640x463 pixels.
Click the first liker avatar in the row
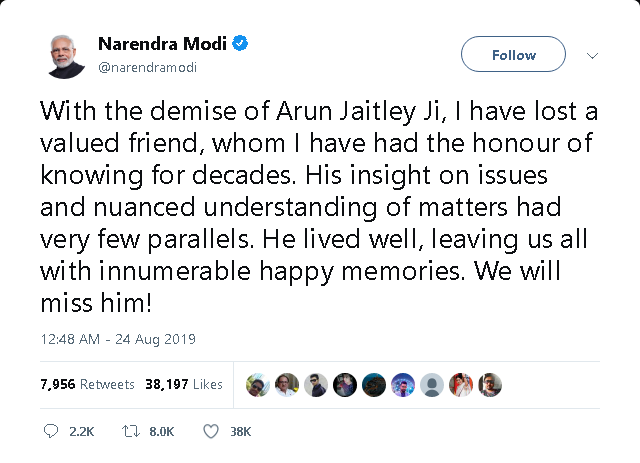coord(258,385)
